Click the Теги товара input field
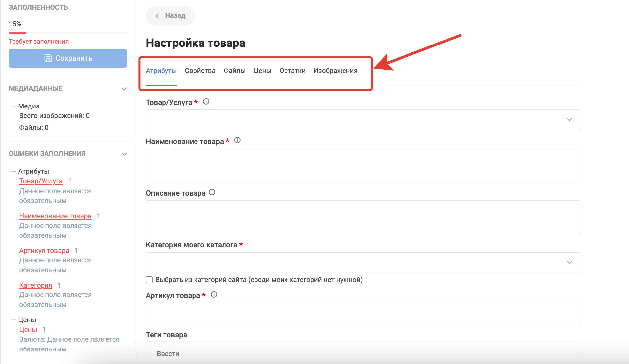 [363, 353]
